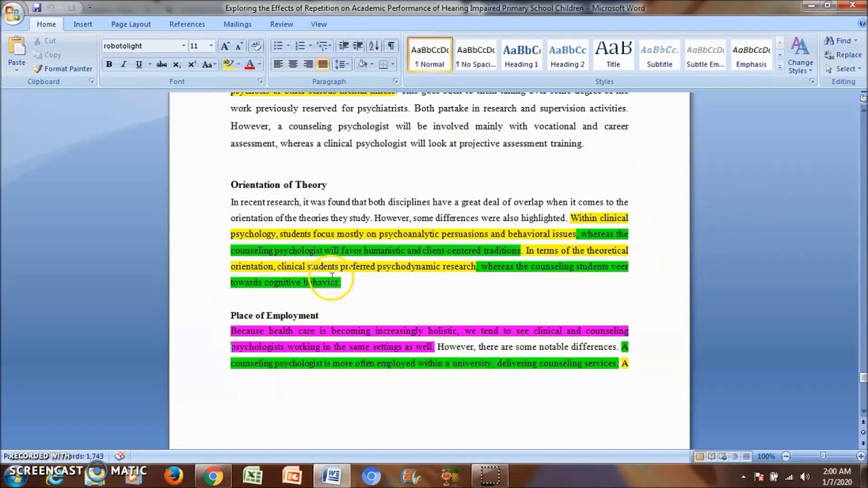Screen dimensions: 868x488
Task: Move the zoom slider handle
Action: coord(823,457)
